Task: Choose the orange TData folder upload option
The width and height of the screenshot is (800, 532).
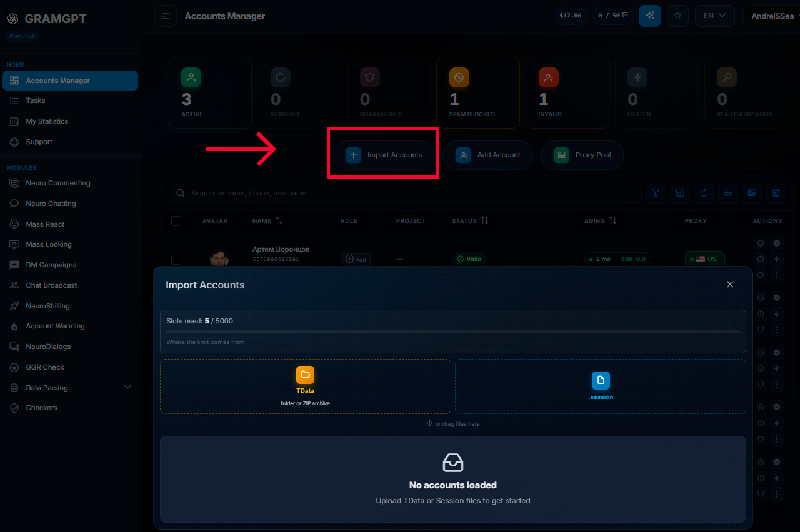Action: [306, 387]
